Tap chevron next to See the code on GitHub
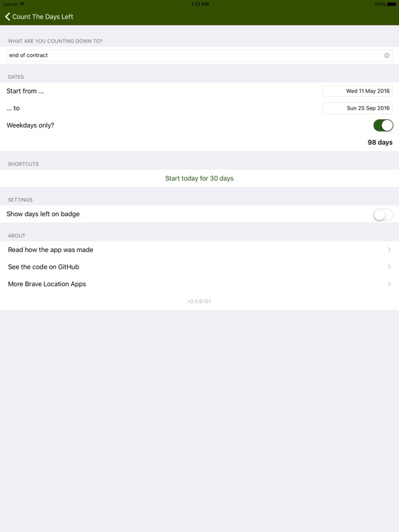The height and width of the screenshot is (532, 399). (389, 267)
